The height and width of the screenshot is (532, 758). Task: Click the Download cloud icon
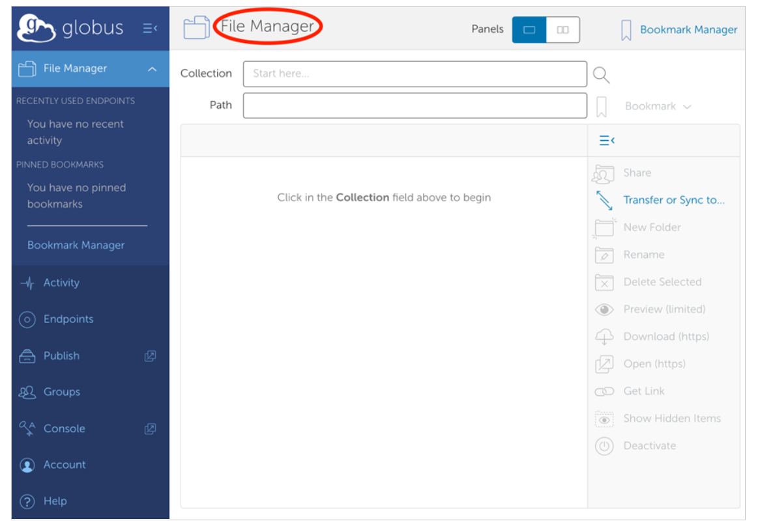pos(604,337)
